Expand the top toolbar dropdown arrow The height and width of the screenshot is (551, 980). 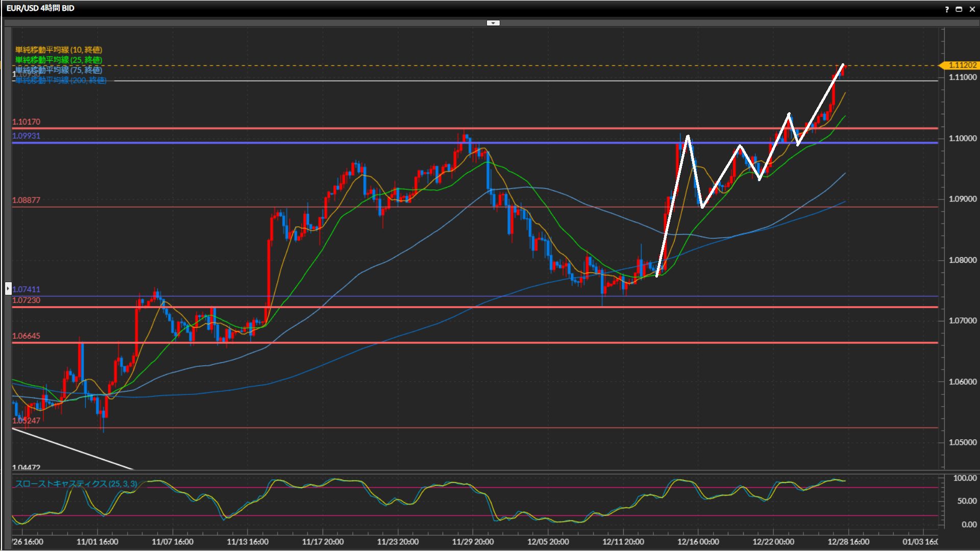tap(493, 23)
